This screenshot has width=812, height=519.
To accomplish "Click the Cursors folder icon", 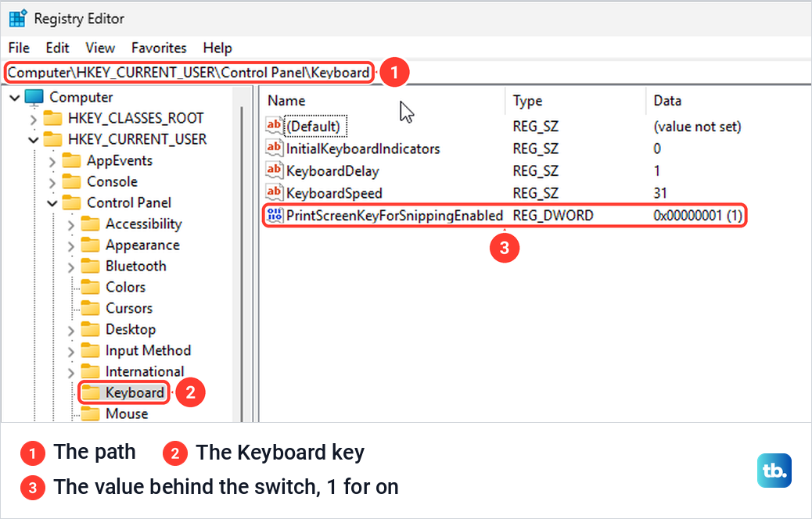I will [x=90, y=309].
